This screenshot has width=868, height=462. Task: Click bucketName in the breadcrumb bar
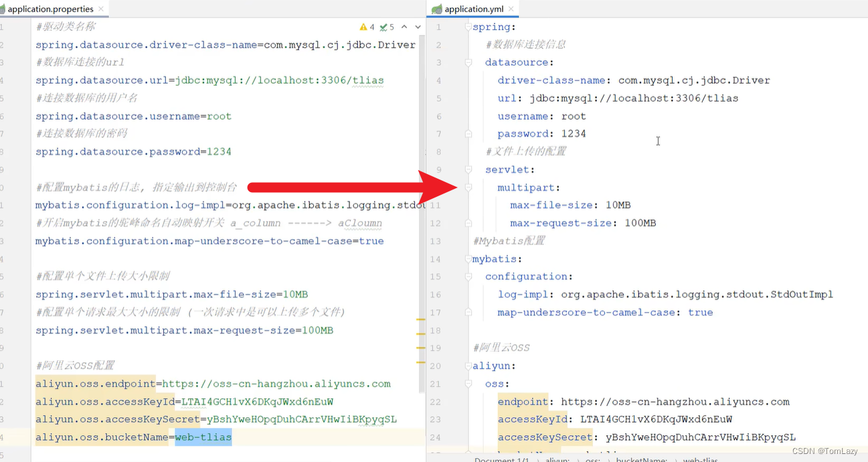tap(641, 459)
